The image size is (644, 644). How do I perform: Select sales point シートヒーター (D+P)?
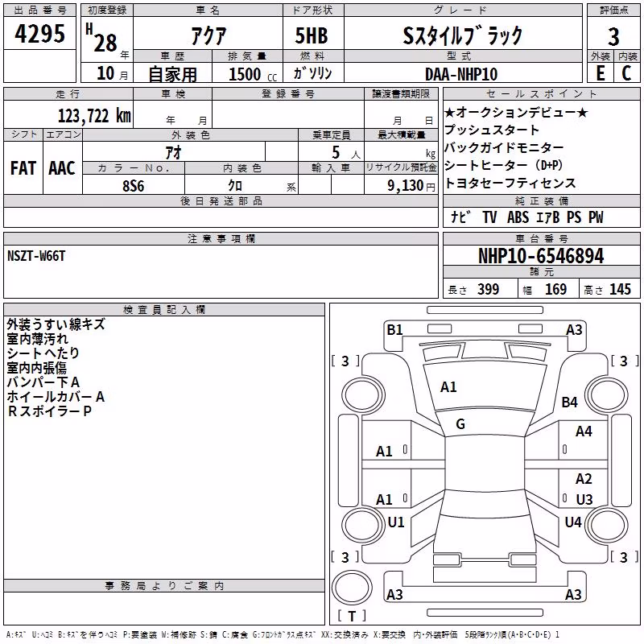point(504,165)
